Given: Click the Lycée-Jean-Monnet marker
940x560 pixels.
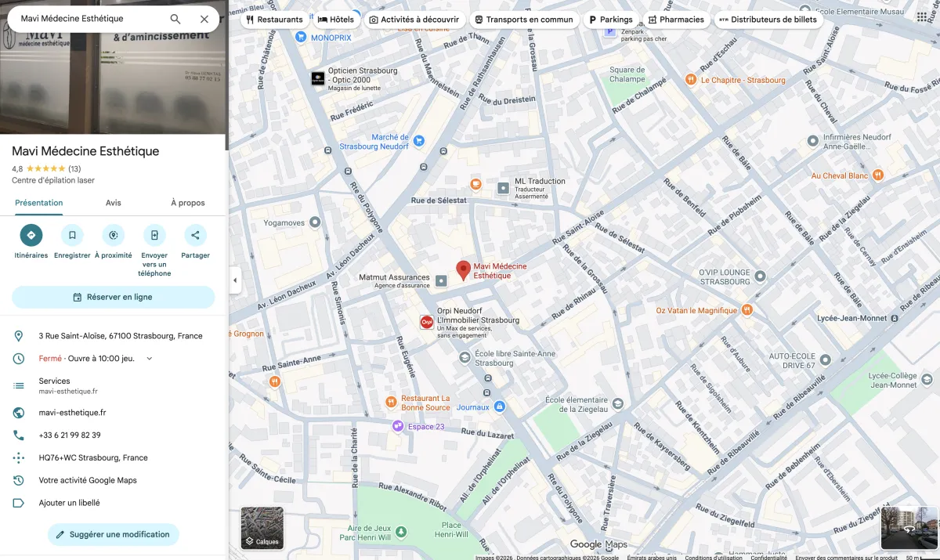Looking at the screenshot, I should tap(893, 318).
